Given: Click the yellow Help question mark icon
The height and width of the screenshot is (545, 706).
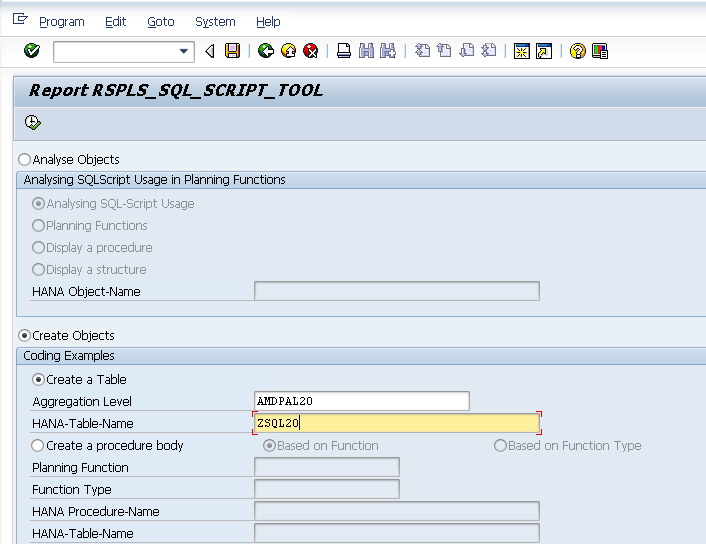Looking at the screenshot, I should click(578, 51).
